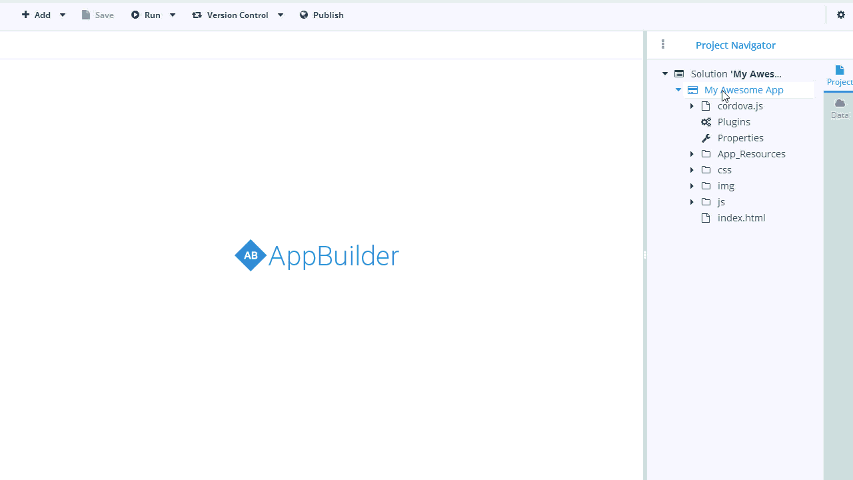853x480 pixels.
Task: Click the Publish toolbar label
Action: coord(328,15)
